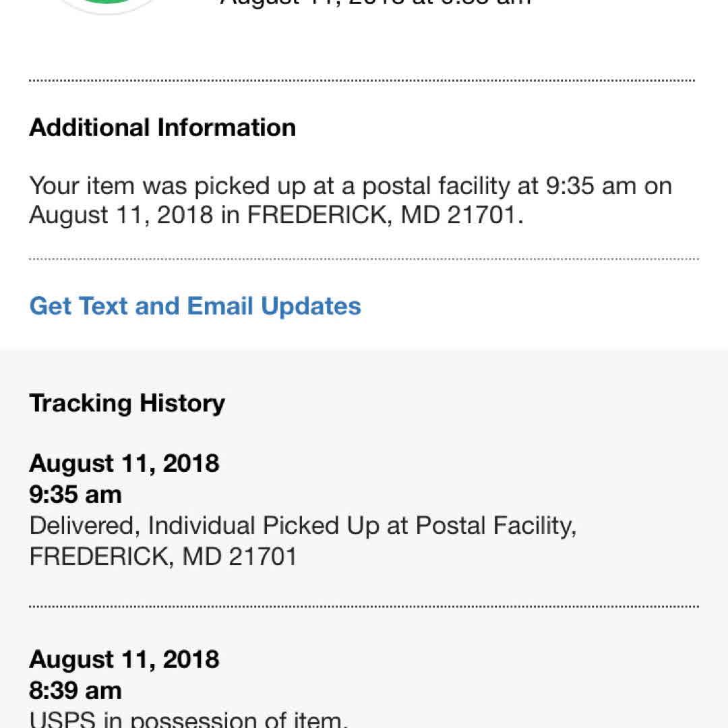Screen dimensions: 728x728
Task: Tap the date above the 9:35 am timestamp
Action: coord(124,463)
